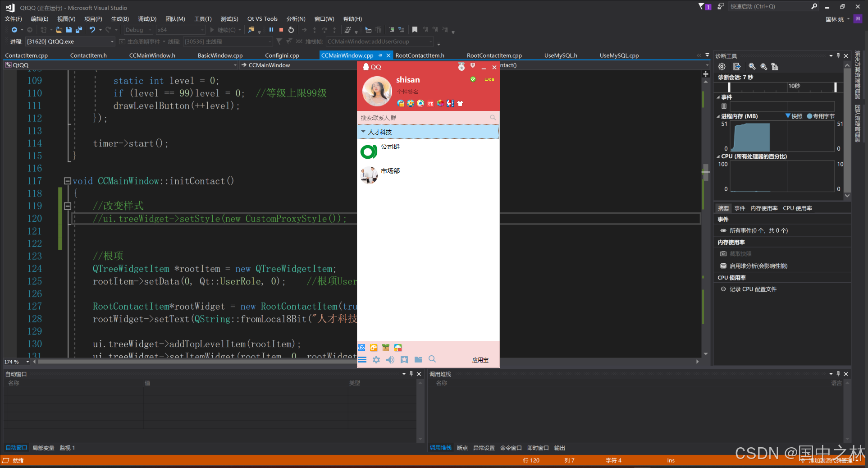This screenshot has height=468, width=868.
Task: Collapse the 进程内存 (MB) graph section
Action: tap(718, 116)
